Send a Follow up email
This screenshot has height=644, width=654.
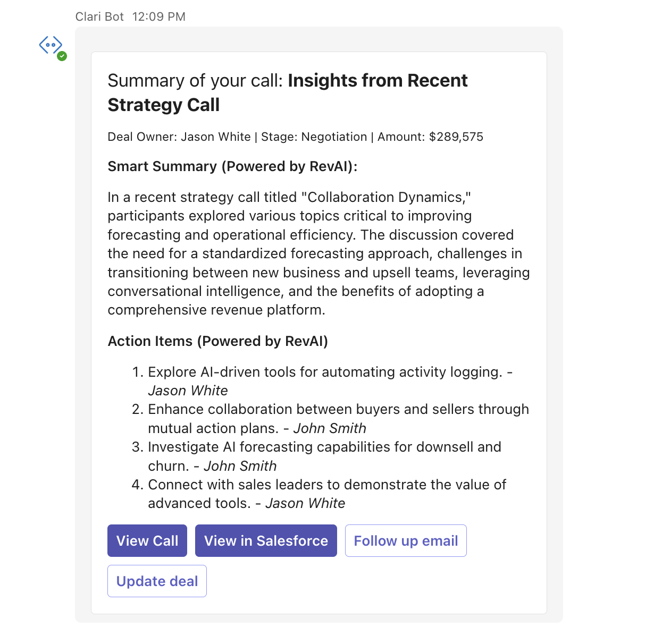point(406,540)
